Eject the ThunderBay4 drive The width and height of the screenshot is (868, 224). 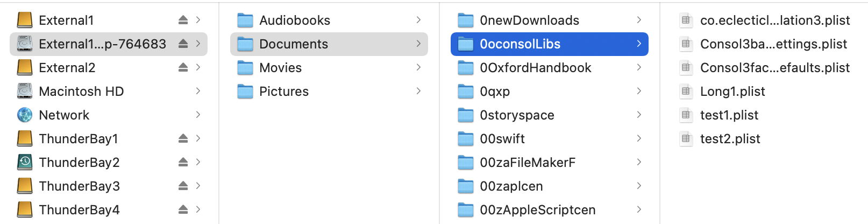(x=183, y=209)
